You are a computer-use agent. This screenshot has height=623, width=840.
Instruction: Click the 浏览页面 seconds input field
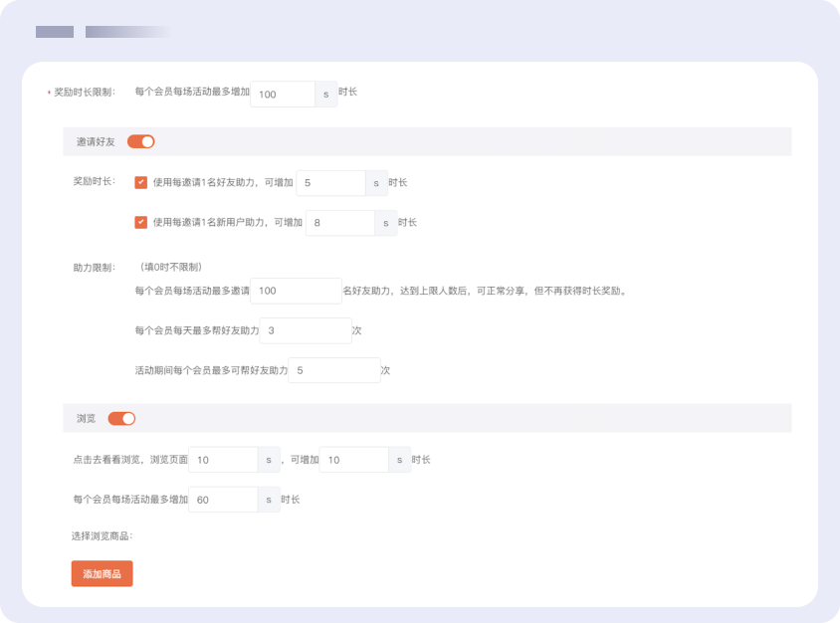point(224,460)
